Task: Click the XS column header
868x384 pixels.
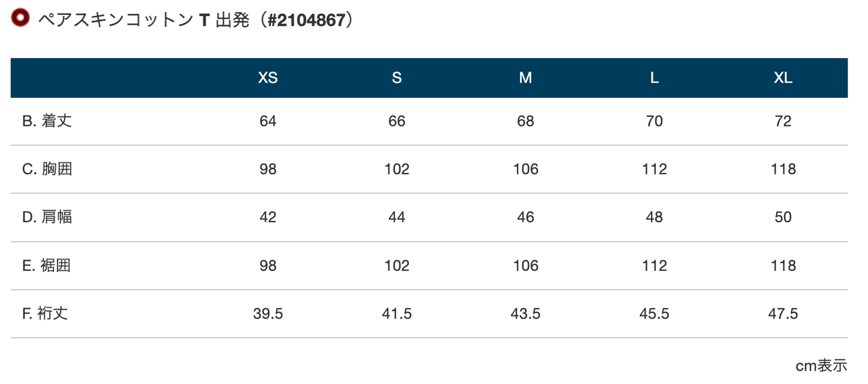Action: (x=268, y=78)
